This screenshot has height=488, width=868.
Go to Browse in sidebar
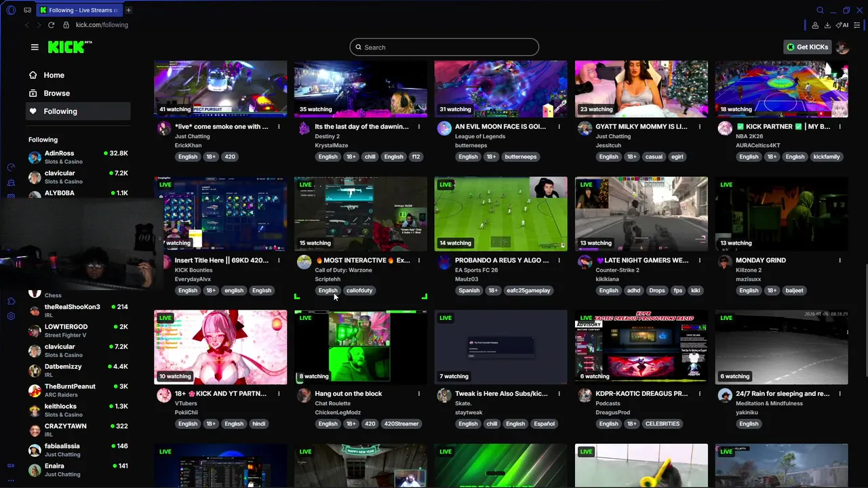78,94
